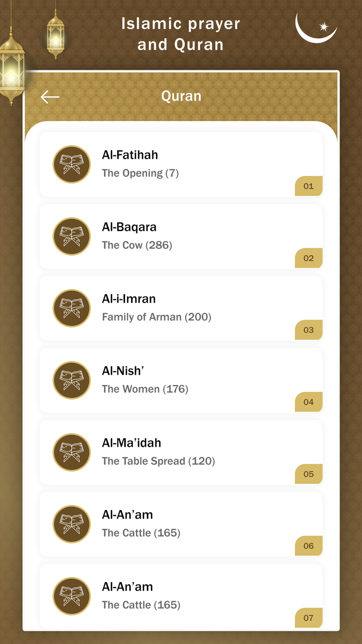Tap the Islamic prayer and Quran app title
362x644 pixels.
pyautogui.click(x=180, y=34)
